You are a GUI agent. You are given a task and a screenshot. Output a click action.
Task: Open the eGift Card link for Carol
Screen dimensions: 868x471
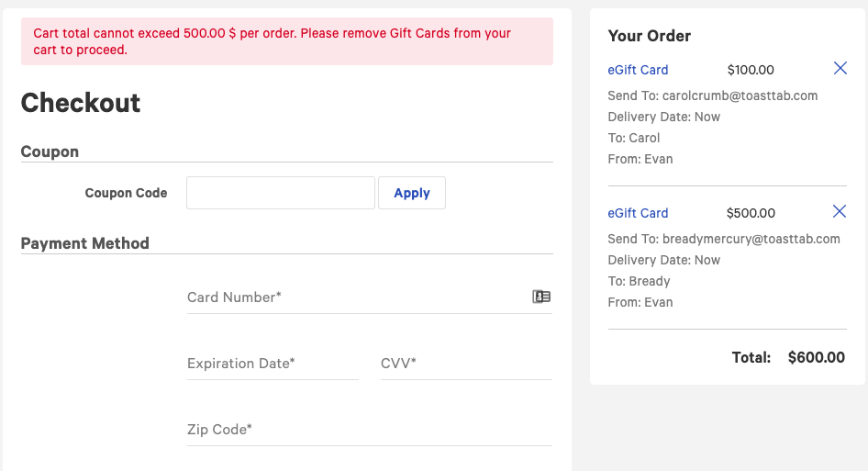[638, 70]
